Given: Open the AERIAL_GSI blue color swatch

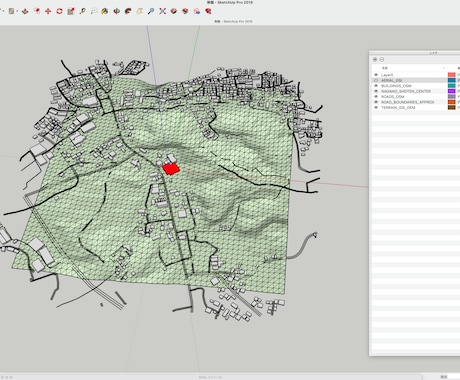Looking at the screenshot, I should [452, 80].
